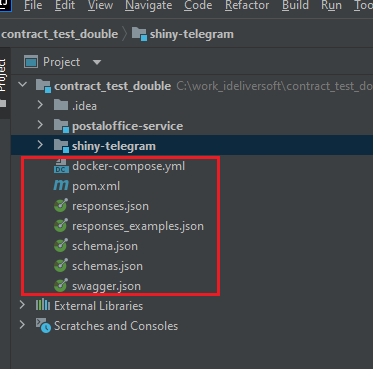Open the File menu
The image size is (373, 369).
(33, 5)
